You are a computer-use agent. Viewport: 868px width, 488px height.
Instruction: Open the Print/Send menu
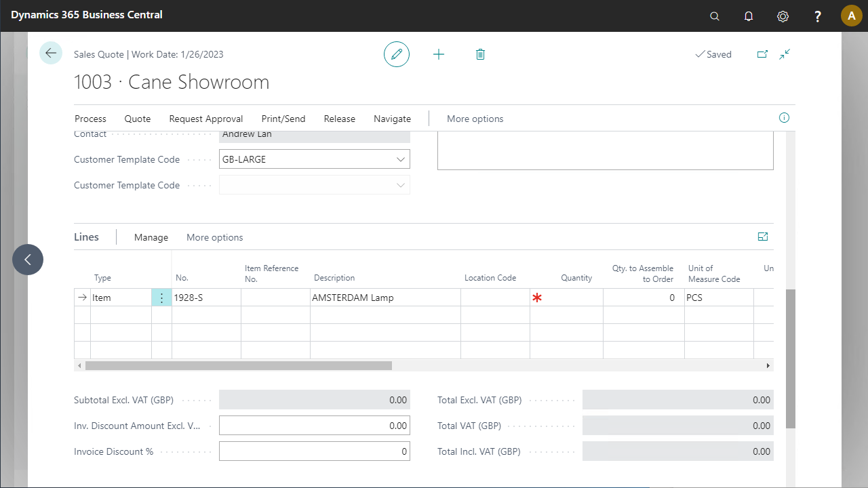pyautogui.click(x=283, y=119)
